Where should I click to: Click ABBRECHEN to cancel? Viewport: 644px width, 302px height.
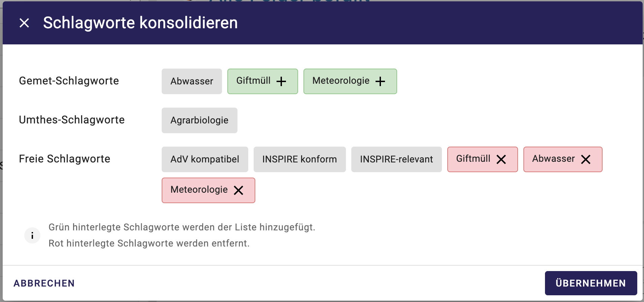[44, 283]
